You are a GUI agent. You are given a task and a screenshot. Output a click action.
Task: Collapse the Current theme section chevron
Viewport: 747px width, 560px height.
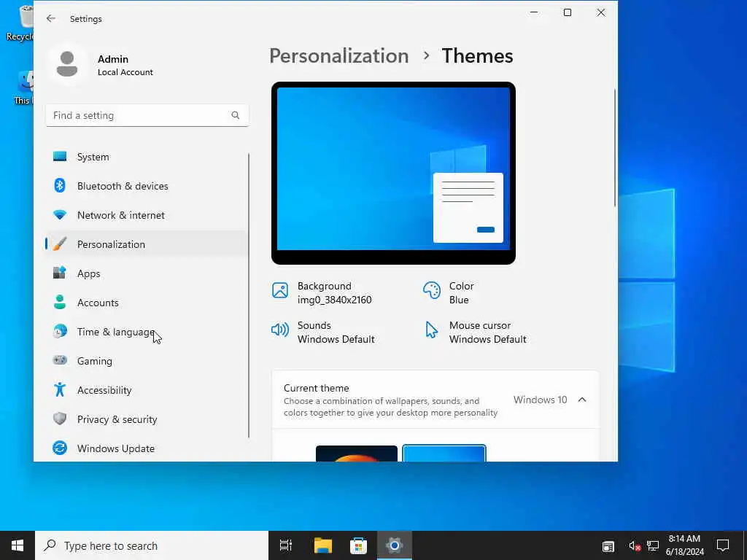[582, 400]
